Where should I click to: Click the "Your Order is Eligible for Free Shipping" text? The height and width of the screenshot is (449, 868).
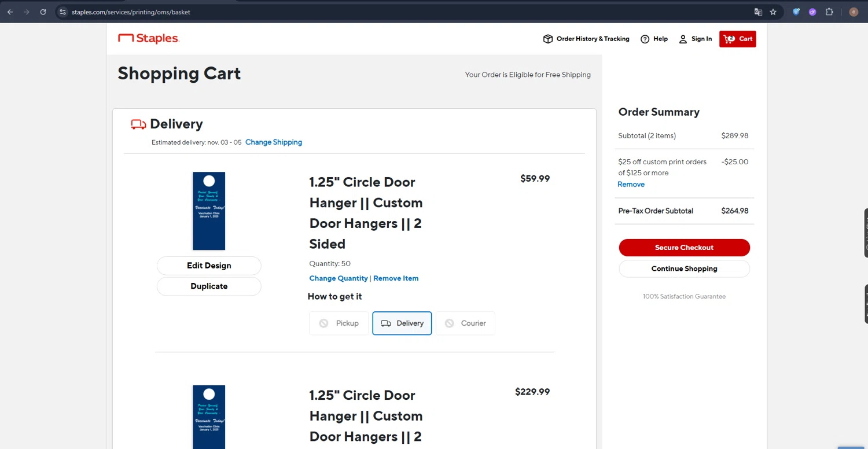(x=528, y=75)
